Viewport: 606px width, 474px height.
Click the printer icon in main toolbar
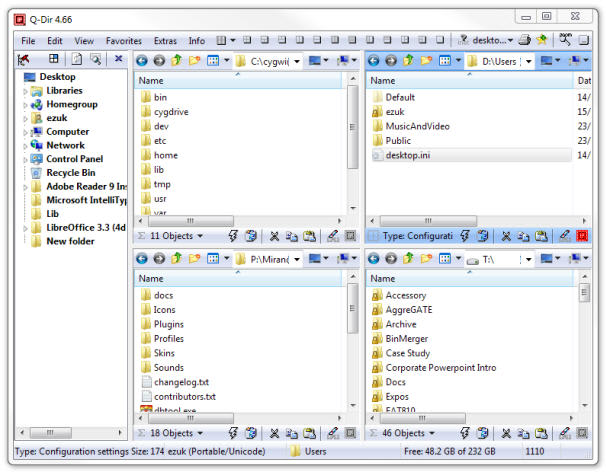pyautogui.click(x=524, y=40)
